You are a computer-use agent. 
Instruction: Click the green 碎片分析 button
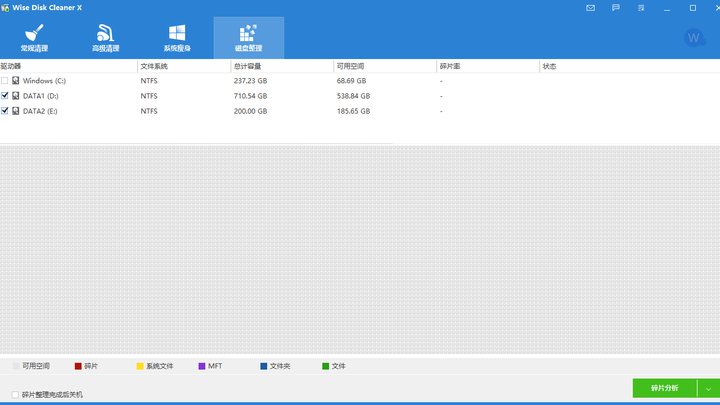664,388
